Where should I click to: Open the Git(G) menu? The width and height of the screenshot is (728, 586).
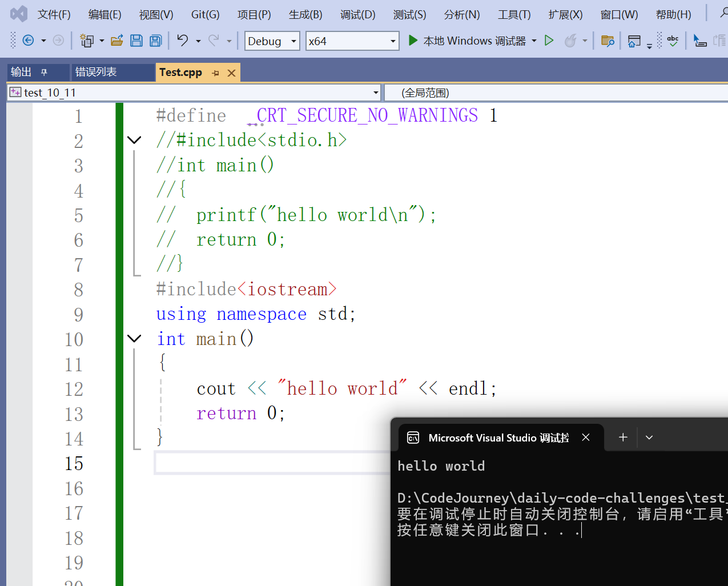205,14
